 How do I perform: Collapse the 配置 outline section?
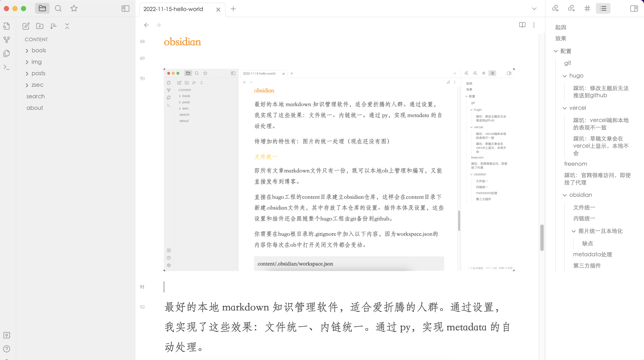click(555, 51)
